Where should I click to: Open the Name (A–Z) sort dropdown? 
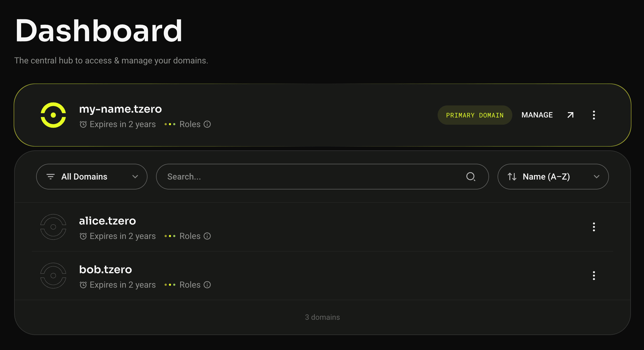tap(553, 177)
